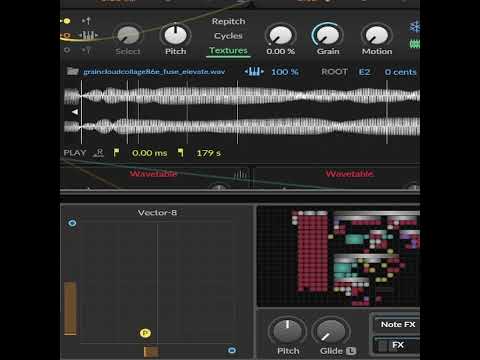Click the left Wavetable label
This screenshot has width=480, height=360.
[x=153, y=174]
